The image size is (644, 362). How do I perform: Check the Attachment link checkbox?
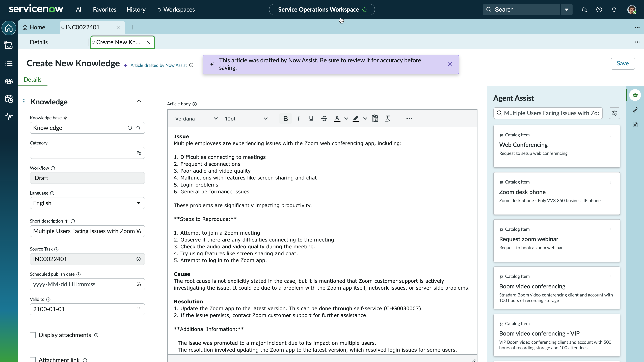point(33,360)
